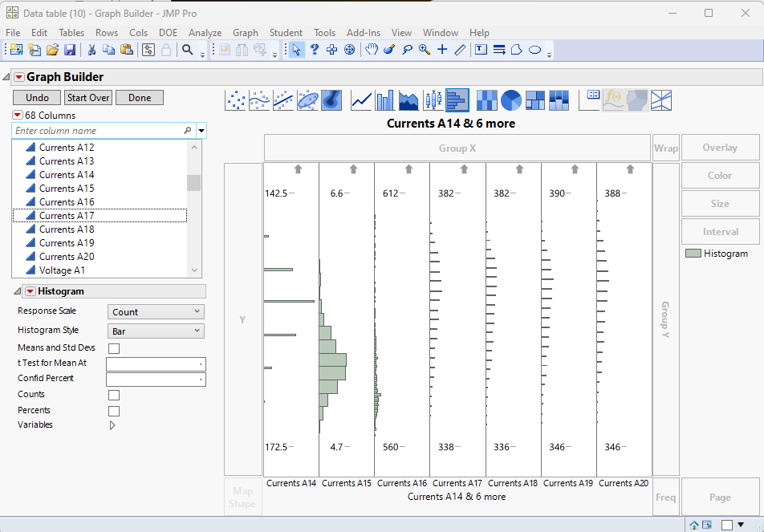Select the Points scatter element icon

236,100
